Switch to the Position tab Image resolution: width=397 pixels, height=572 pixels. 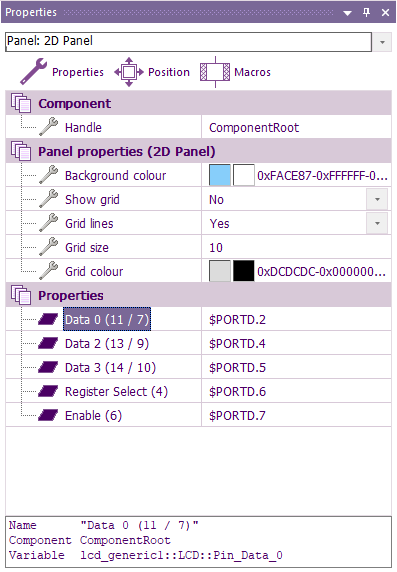click(x=169, y=72)
